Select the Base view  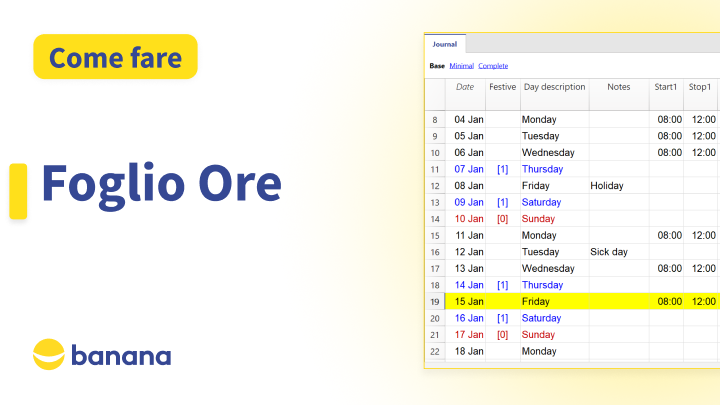[437, 66]
